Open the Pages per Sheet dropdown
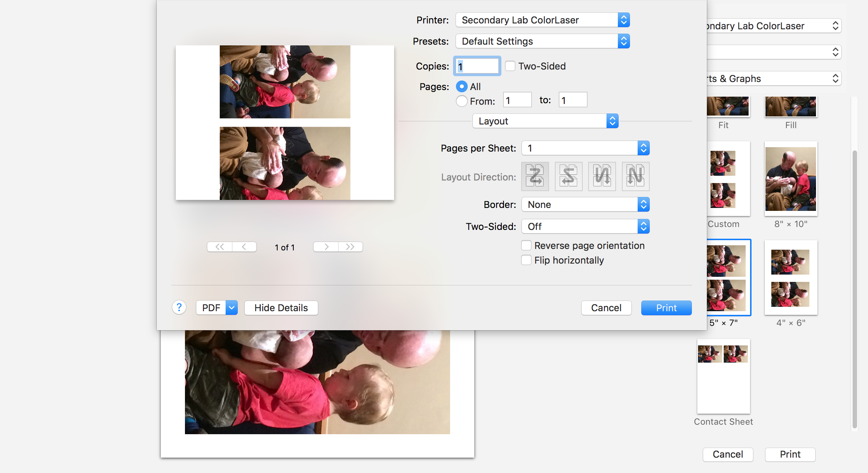The height and width of the screenshot is (473, 868). pos(585,148)
